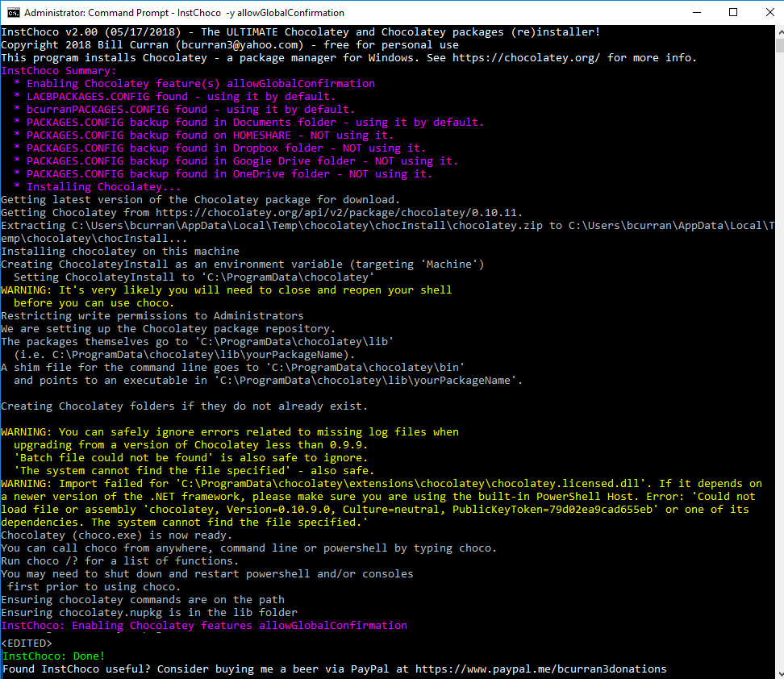Click 'Creating ChocolateyInstall as an environment variable' line

coord(243,265)
